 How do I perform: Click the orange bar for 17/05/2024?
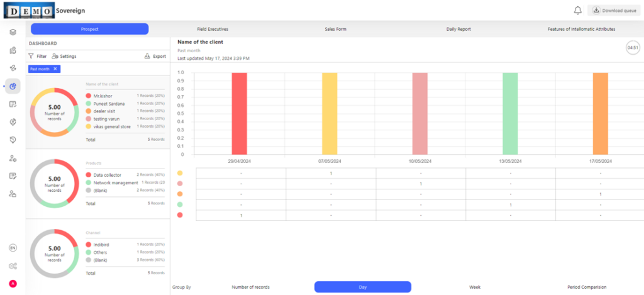point(601,114)
